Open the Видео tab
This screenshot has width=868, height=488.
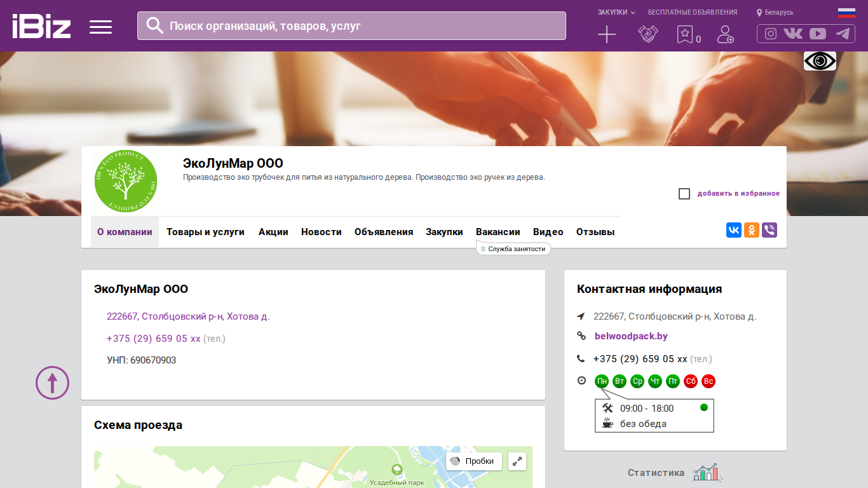click(548, 232)
